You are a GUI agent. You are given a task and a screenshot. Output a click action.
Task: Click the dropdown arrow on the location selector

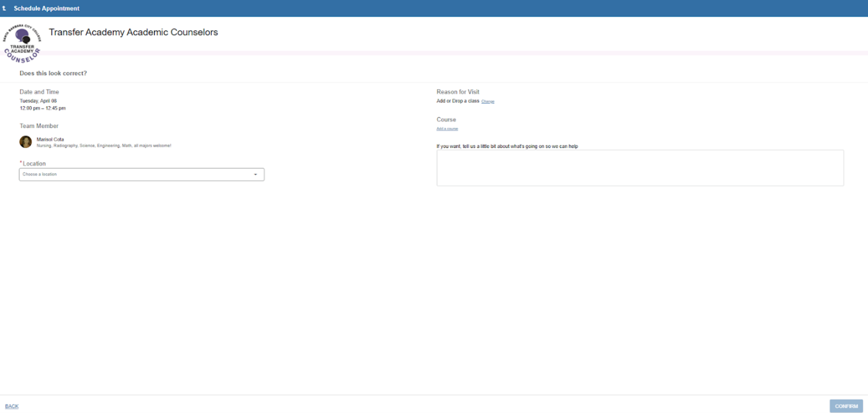coord(255,174)
